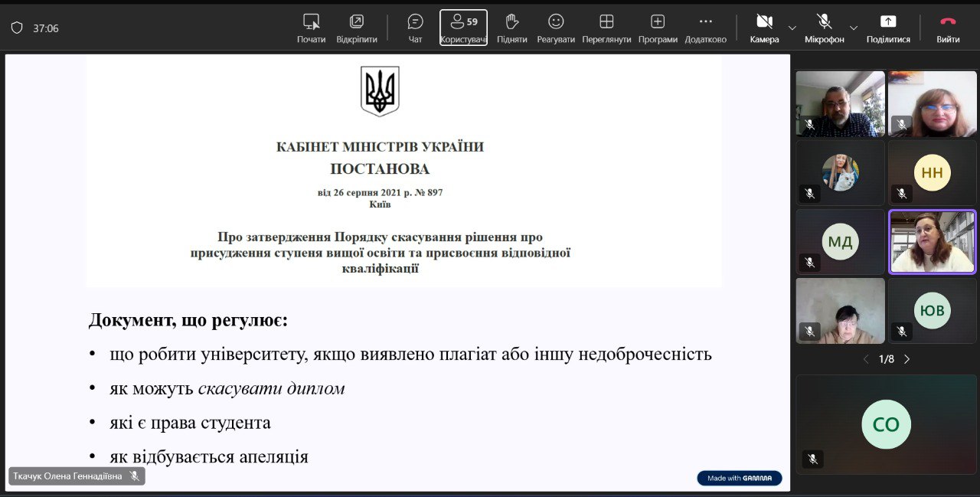Go to previous page of participants
Image resolution: width=980 pixels, height=497 pixels.
click(866, 359)
